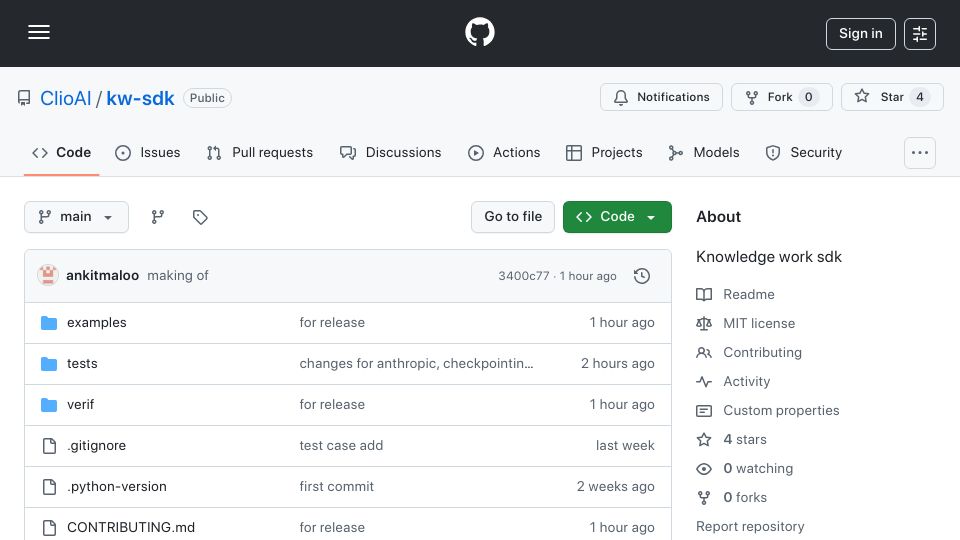Image resolution: width=960 pixels, height=540 pixels.
Task: Expand additional navigation options (three dots)
Action: 920,153
